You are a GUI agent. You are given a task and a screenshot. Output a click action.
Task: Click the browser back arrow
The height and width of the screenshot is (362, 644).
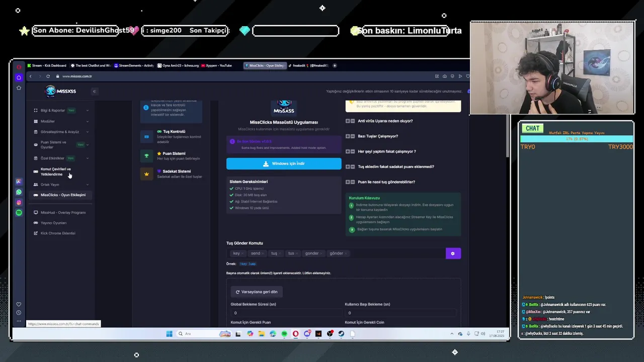[x=30, y=76]
